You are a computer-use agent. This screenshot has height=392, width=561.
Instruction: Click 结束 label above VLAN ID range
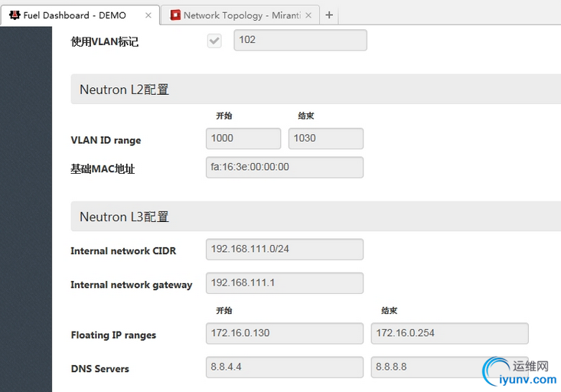click(x=306, y=116)
